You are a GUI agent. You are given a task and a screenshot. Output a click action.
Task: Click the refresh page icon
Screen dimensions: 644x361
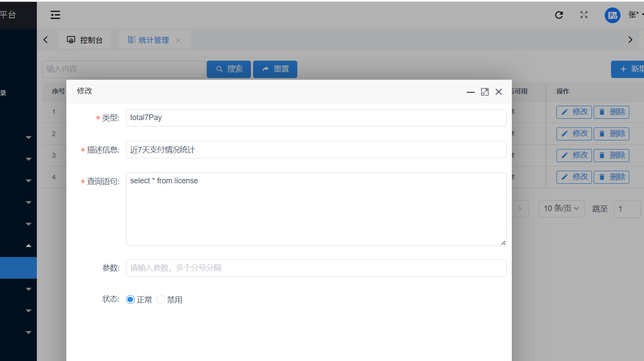pos(559,15)
